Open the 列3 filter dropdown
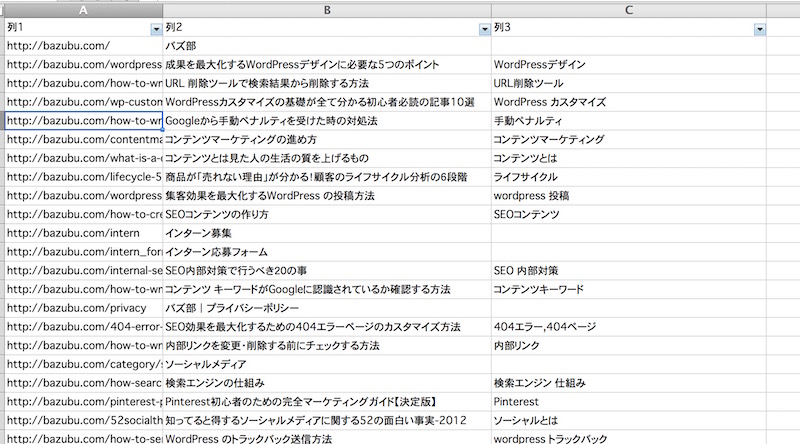The image size is (800, 444). pyautogui.click(x=759, y=28)
